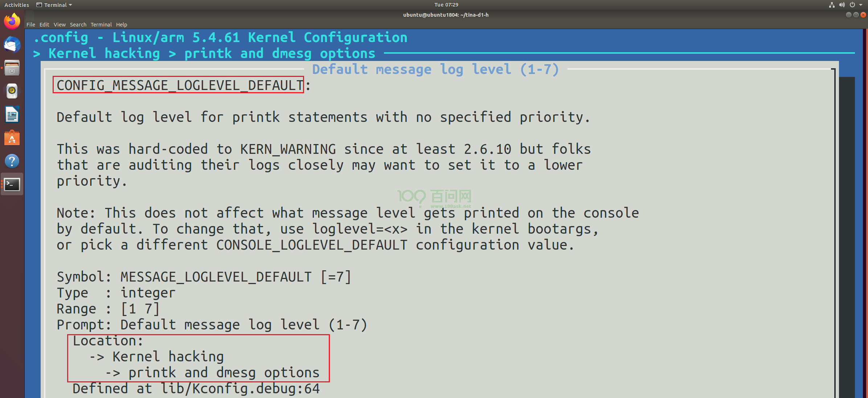This screenshot has width=868, height=398.
Task: Open Rhythmbox music player in dock
Action: coord(12,91)
